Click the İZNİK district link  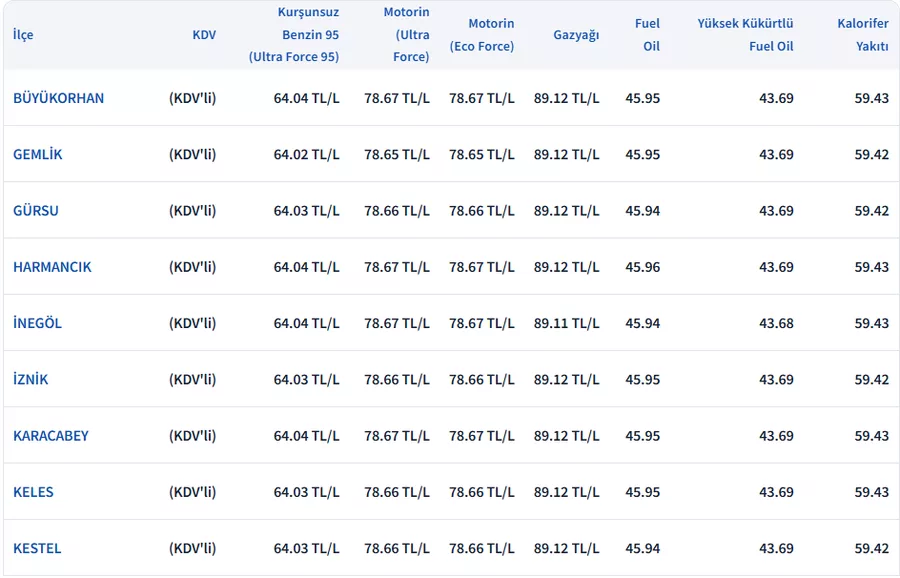coord(31,380)
